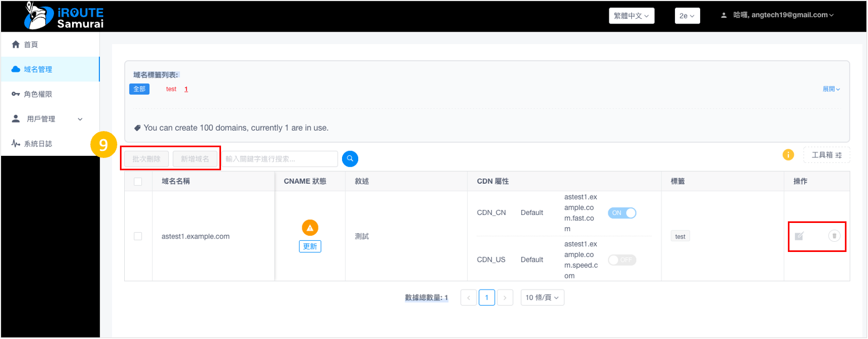This screenshot has width=868, height=339.
Task: Click the orange CNAME warning icon
Action: (x=310, y=228)
